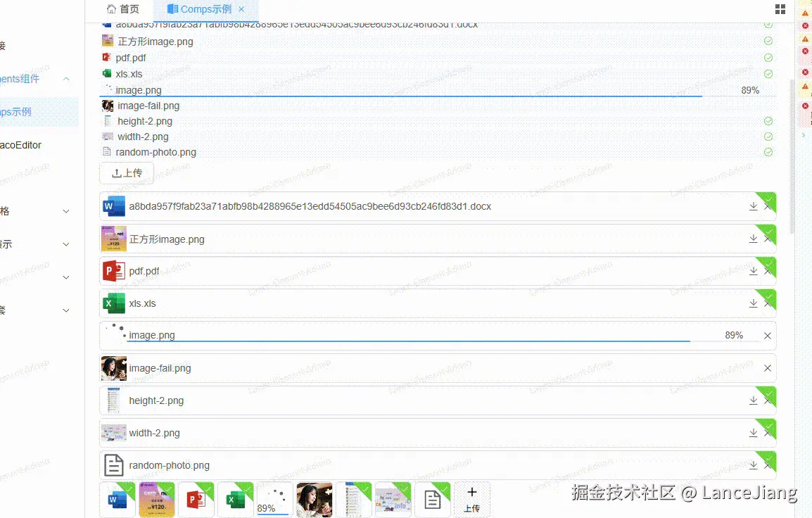Click the 上传 upload button
This screenshot has height=518, width=812.
pyautogui.click(x=126, y=172)
